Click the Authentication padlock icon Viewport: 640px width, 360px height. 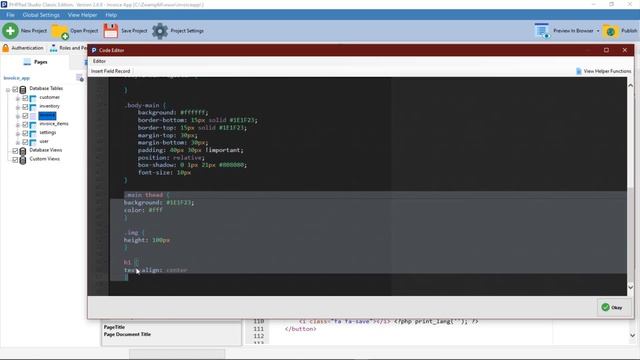tap(6, 48)
